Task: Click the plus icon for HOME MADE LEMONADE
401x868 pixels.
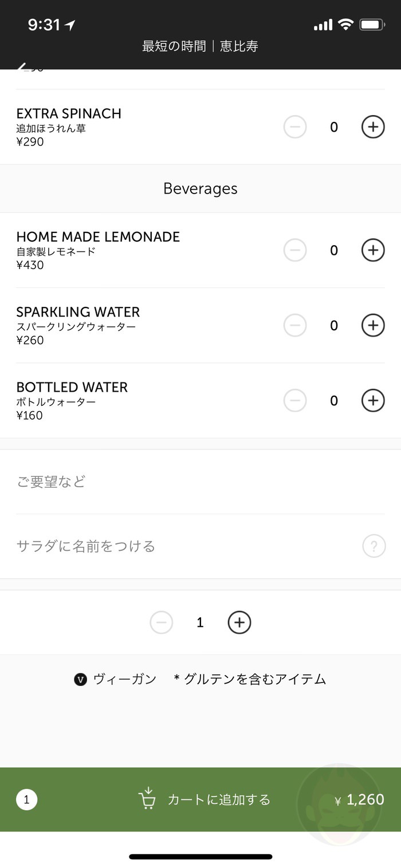Action: pyautogui.click(x=372, y=250)
